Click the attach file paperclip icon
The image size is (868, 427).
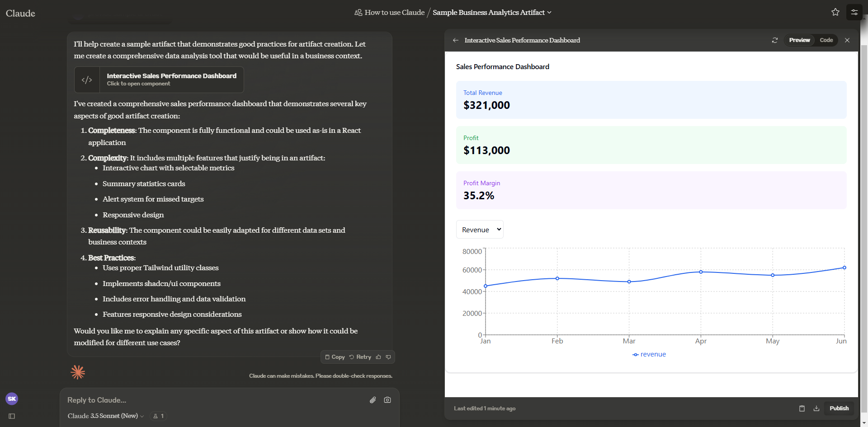[x=373, y=400]
